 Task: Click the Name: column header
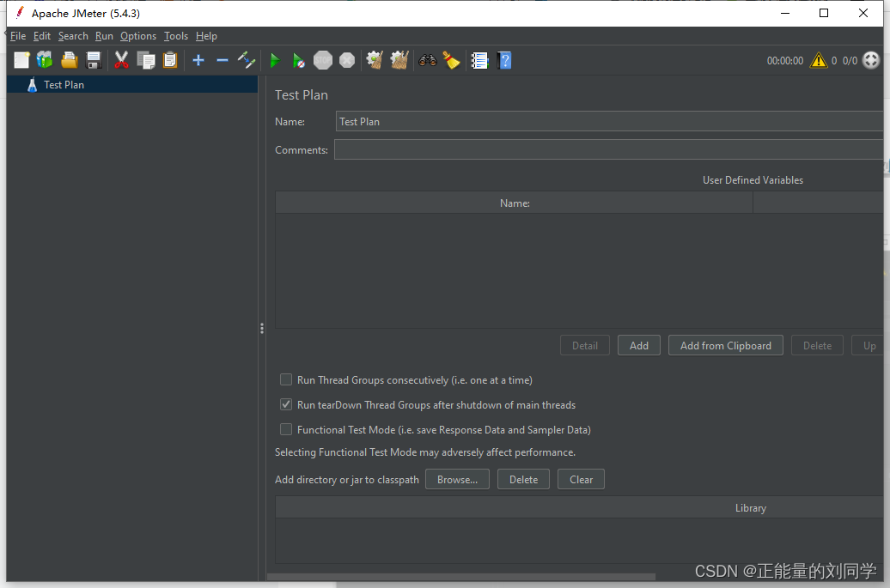coord(515,203)
